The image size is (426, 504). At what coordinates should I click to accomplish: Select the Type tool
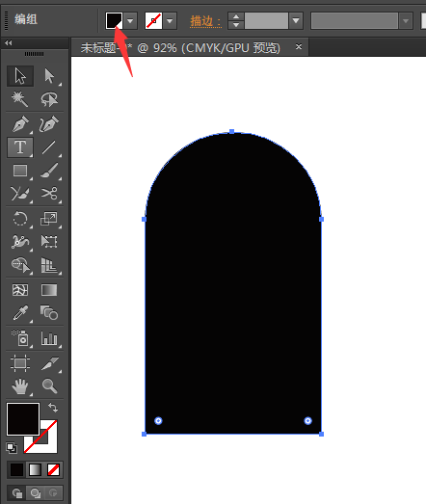20,147
